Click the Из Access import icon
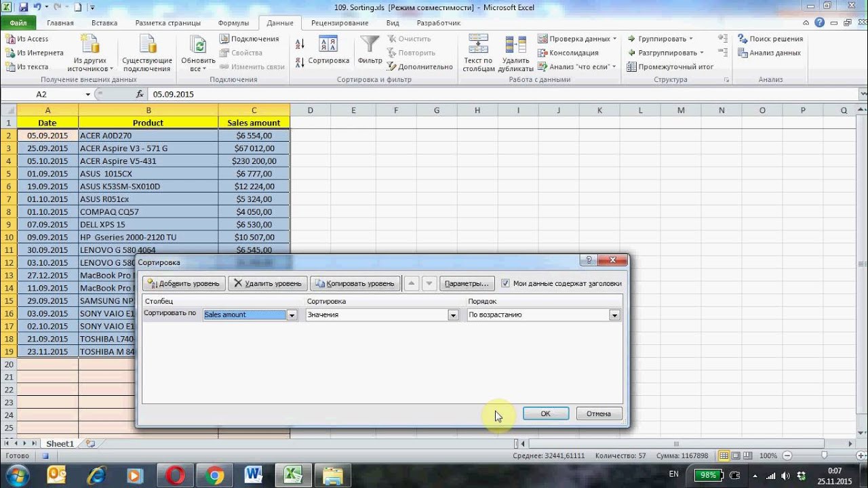Screen dimensions: 868x488 (10, 39)
